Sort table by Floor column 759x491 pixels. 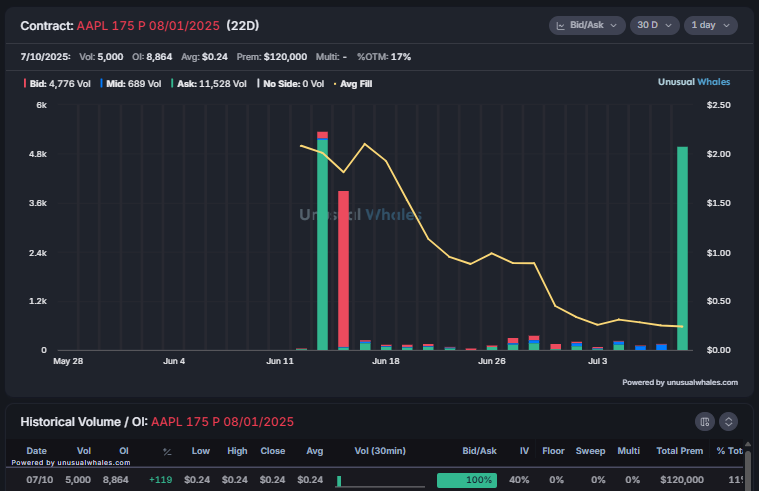[553, 451]
